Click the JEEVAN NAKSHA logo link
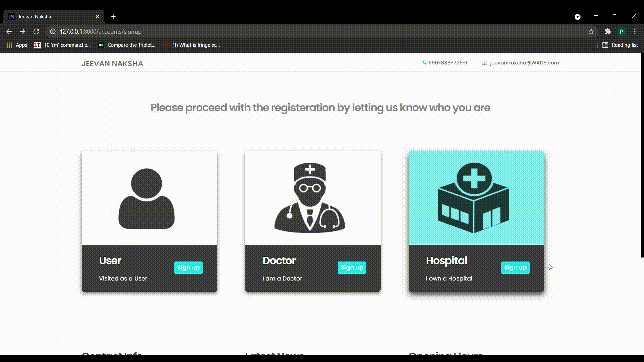Screen dimensions: 644x362 click(x=112, y=63)
